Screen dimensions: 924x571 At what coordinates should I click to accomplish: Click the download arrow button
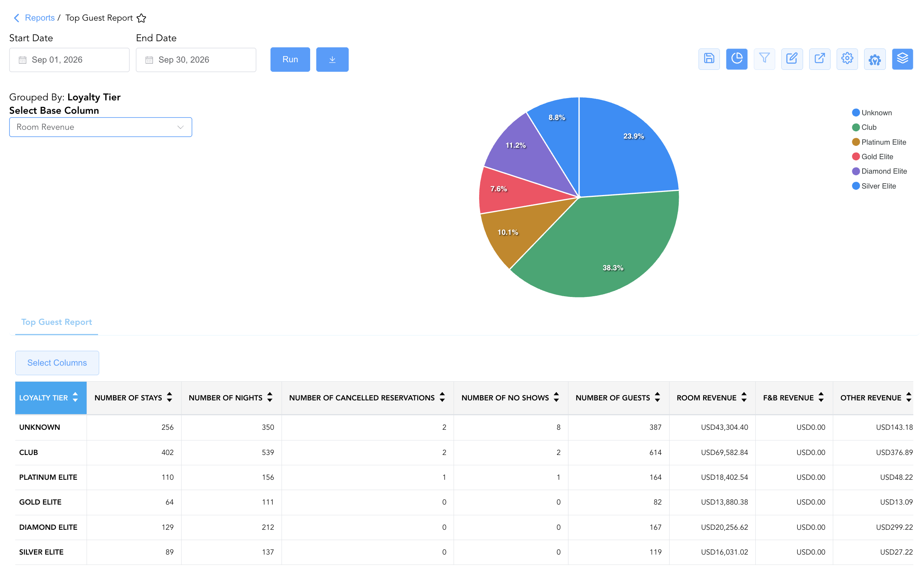332,60
